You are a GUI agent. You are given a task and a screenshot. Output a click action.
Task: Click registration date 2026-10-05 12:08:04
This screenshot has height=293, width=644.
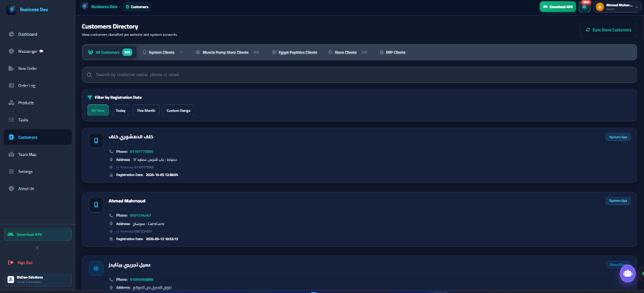(x=162, y=175)
